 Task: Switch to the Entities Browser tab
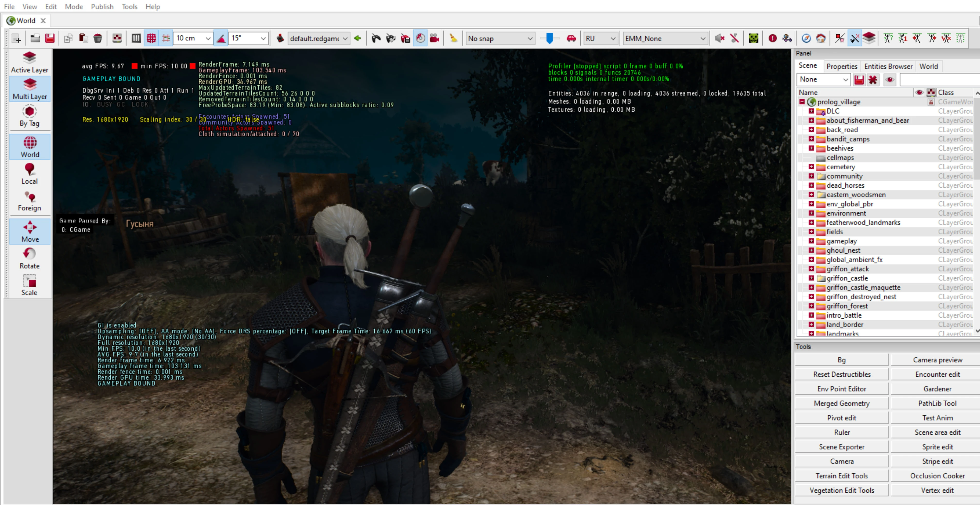pyautogui.click(x=888, y=66)
